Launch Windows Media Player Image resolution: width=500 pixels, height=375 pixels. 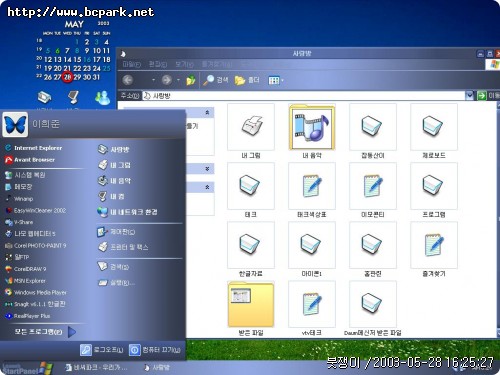pos(36,292)
